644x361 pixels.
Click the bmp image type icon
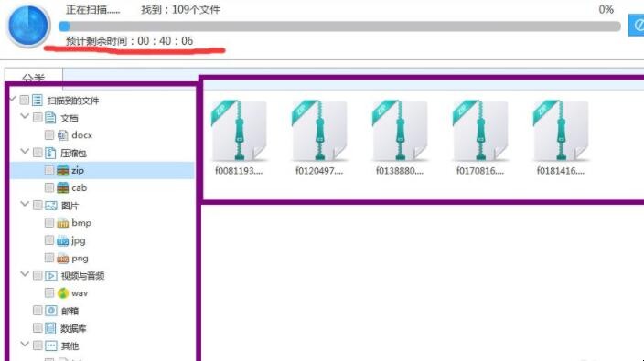(x=62, y=223)
